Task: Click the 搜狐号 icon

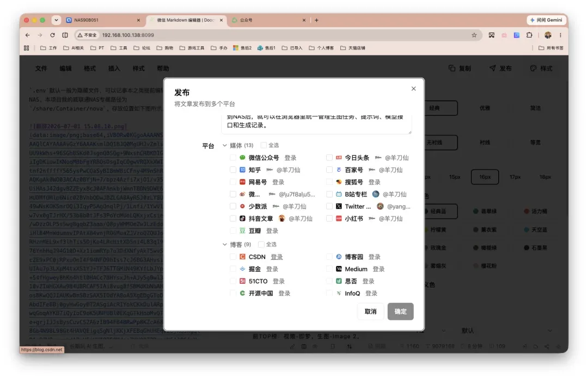Action: pyautogui.click(x=339, y=182)
